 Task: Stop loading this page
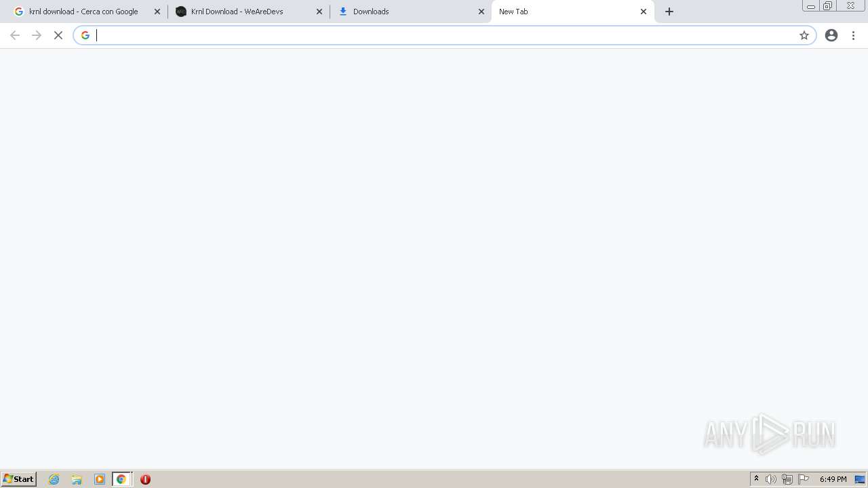coord(58,35)
